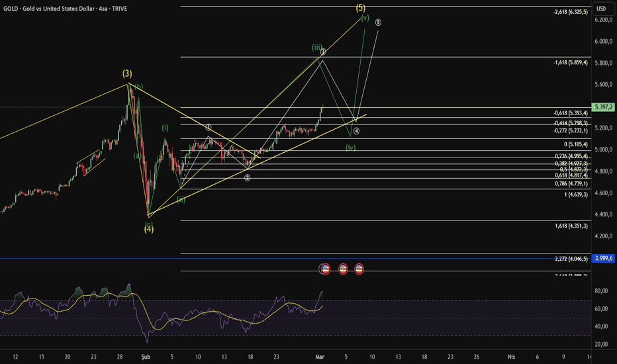Select the green corrective label (a)
The height and width of the screenshot is (364, 617).
tap(137, 156)
